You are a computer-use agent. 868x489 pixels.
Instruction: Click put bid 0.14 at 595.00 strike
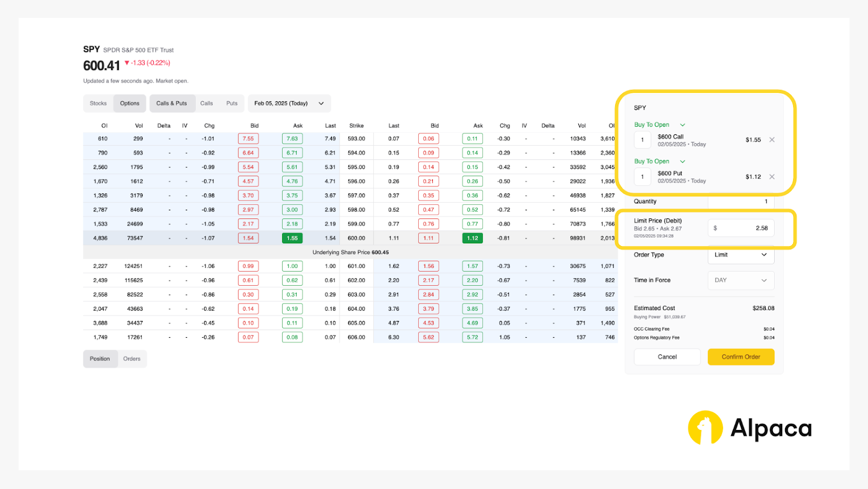click(x=429, y=167)
